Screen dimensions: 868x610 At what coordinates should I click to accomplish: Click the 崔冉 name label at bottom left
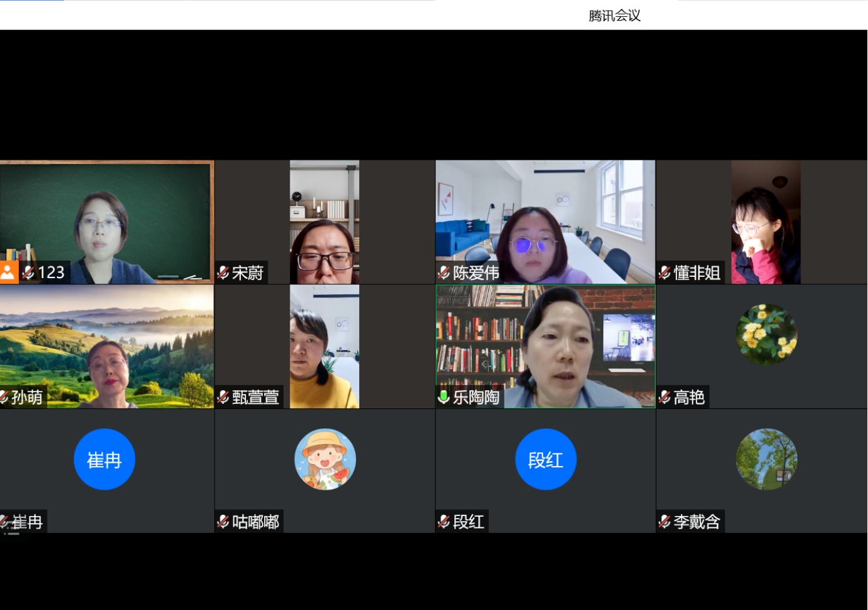[x=27, y=522]
